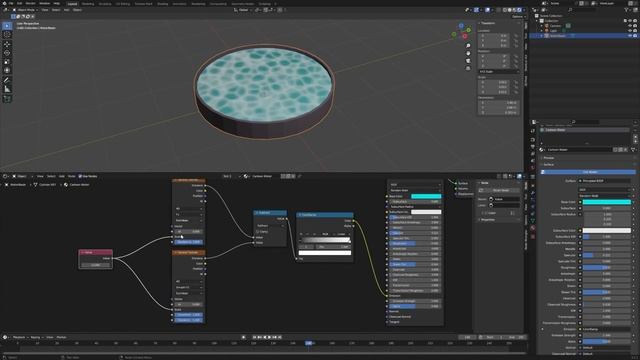
Task: Click Base Color swatch in material properties
Action: tap(607, 202)
